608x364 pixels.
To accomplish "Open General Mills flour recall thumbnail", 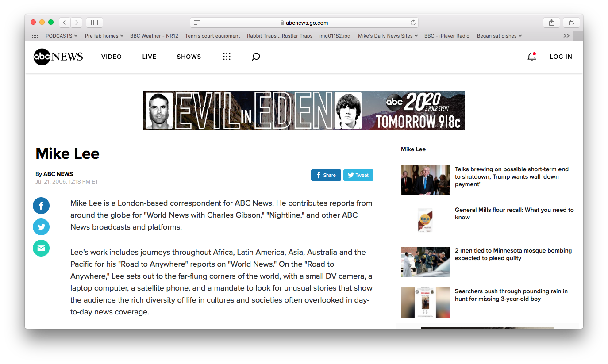I will [425, 221].
